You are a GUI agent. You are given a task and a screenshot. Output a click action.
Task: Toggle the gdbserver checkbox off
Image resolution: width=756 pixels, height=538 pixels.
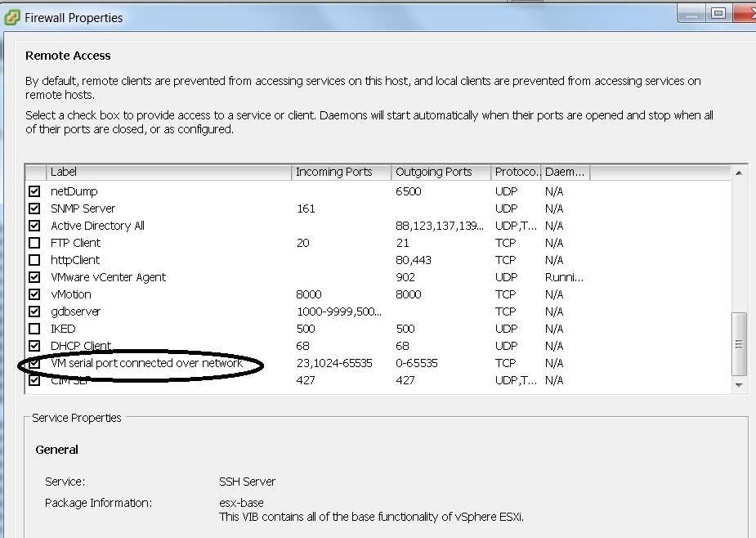(34, 311)
